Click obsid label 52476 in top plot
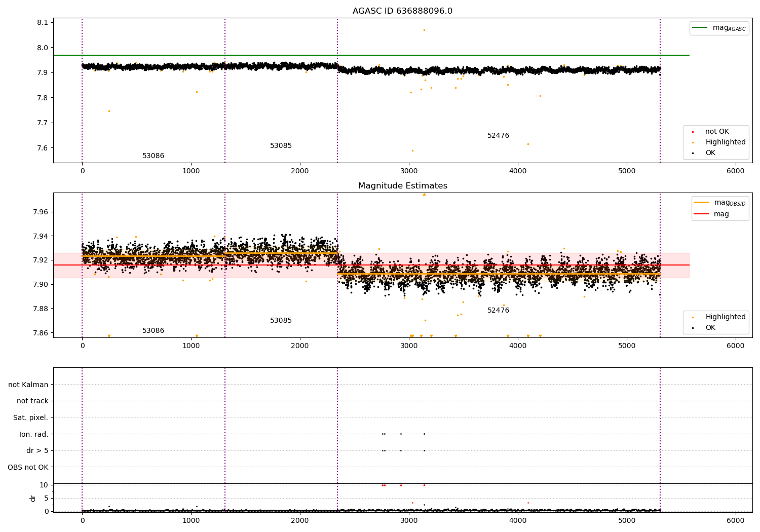Viewport: 760px width, 532px height. pos(498,136)
